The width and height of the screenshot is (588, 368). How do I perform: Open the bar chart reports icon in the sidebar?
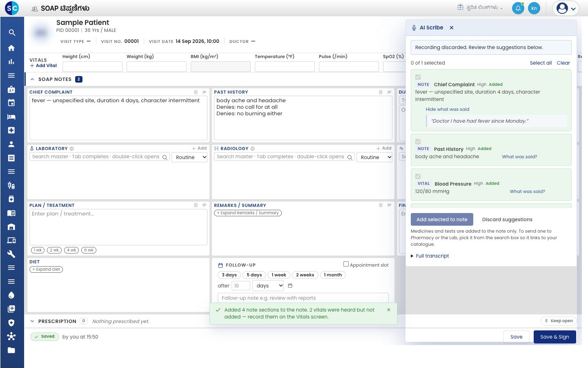coord(11,62)
